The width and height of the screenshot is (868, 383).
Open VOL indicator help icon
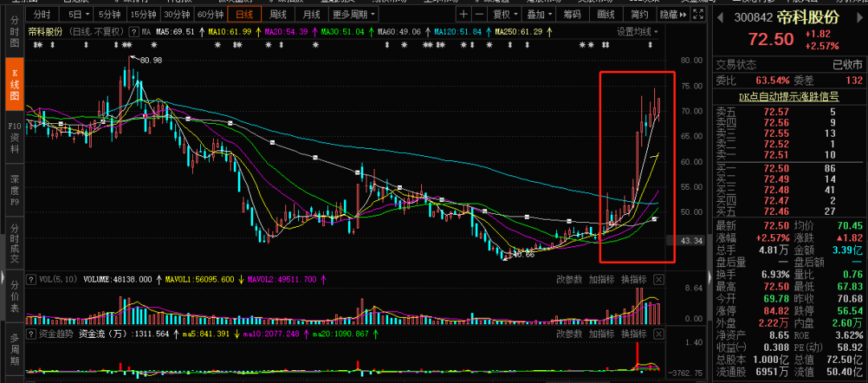click(32, 279)
